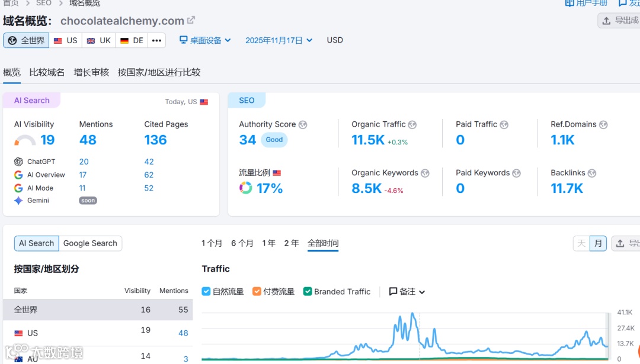The width and height of the screenshot is (640, 364).
Task: Select the 2年 time range
Action: (x=292, y=243)
